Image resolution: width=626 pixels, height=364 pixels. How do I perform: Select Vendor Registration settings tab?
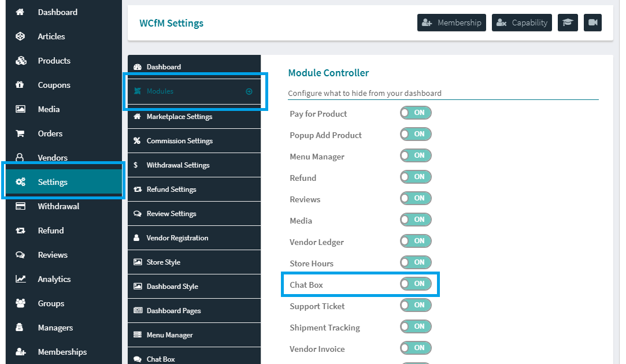pos(177,238)
